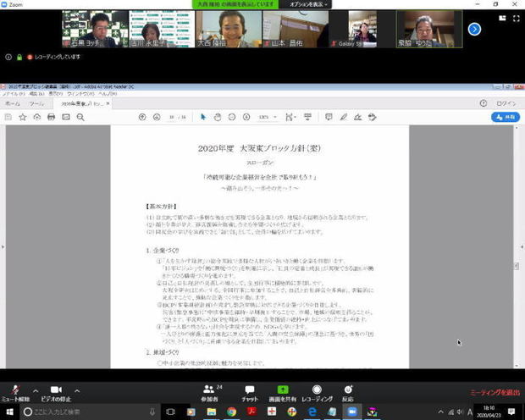525x420 pixels.
Task: Click blue Acrobat share button
Action: 506,117
